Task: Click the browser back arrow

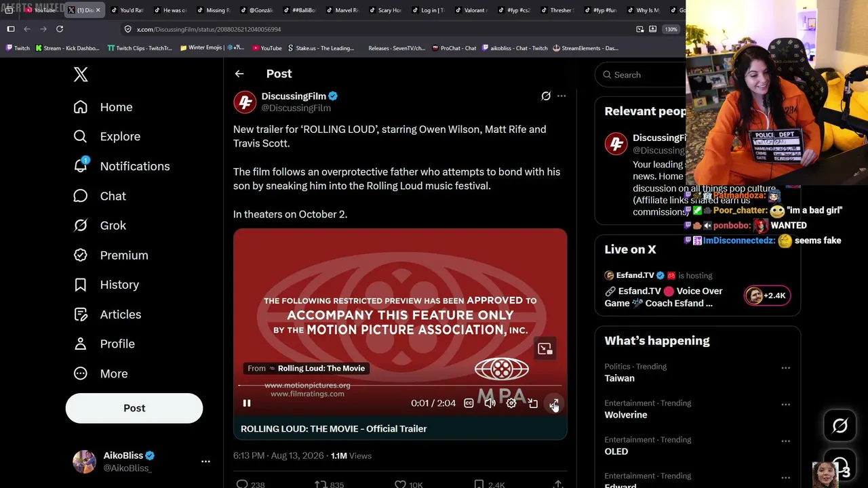Action: [x=27, y=29]
